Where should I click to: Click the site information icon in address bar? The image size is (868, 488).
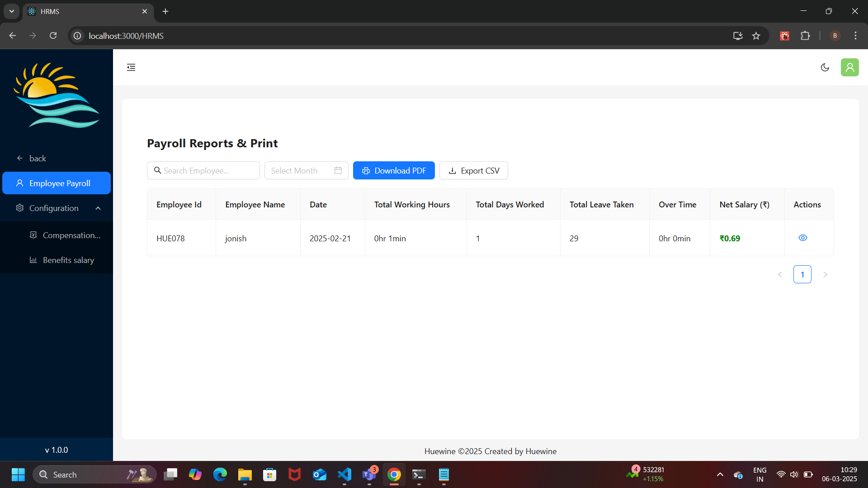(78, 36)
